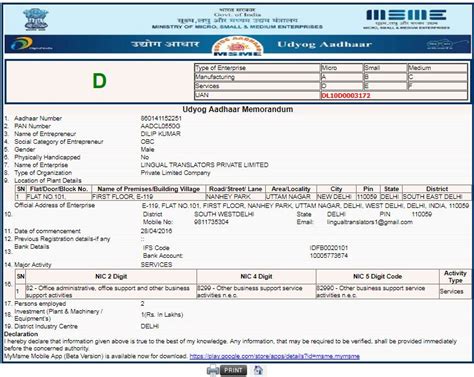Click the Digital India logo

(x=31, y=44)
